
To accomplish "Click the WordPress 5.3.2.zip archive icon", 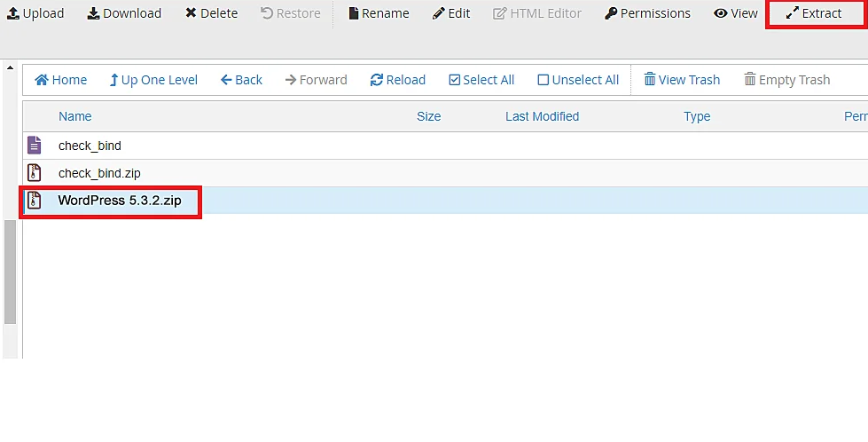I will pyautogui.click(x=35, y=200).
